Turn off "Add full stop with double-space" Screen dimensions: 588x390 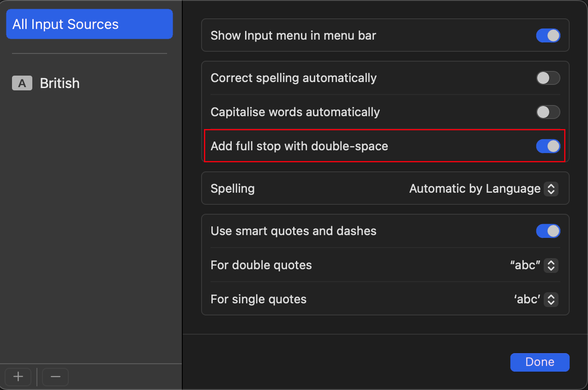tap(548, 146)
